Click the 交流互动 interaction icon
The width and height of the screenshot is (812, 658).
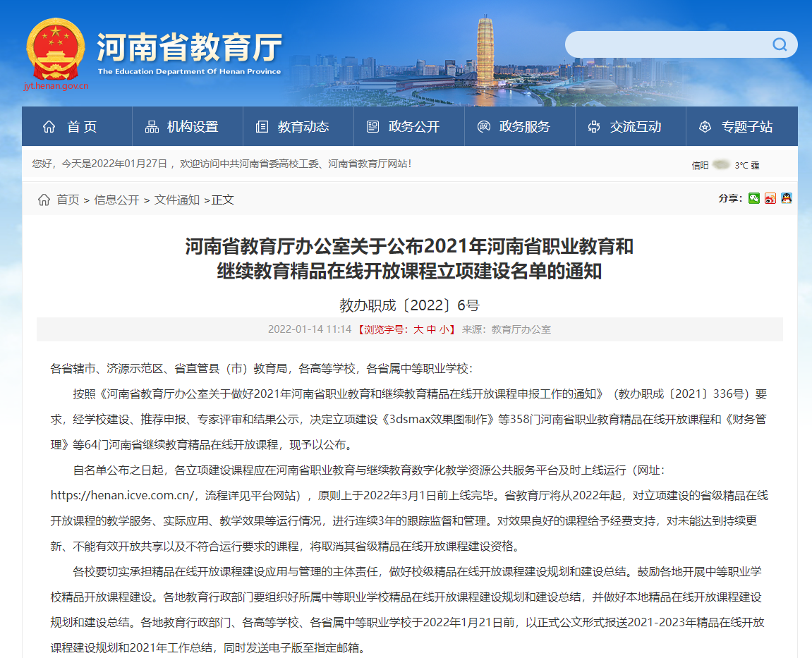(594, 127)
